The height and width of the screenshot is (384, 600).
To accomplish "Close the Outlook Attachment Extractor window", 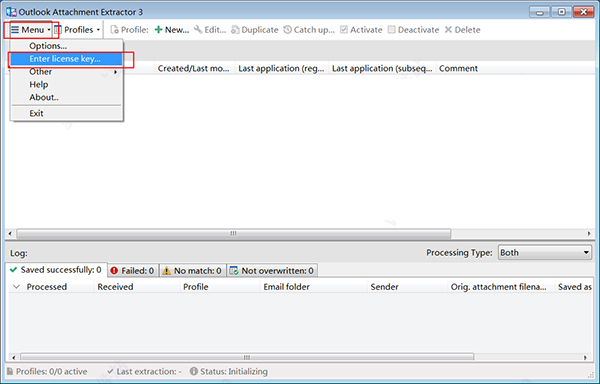I will [584, 12].
